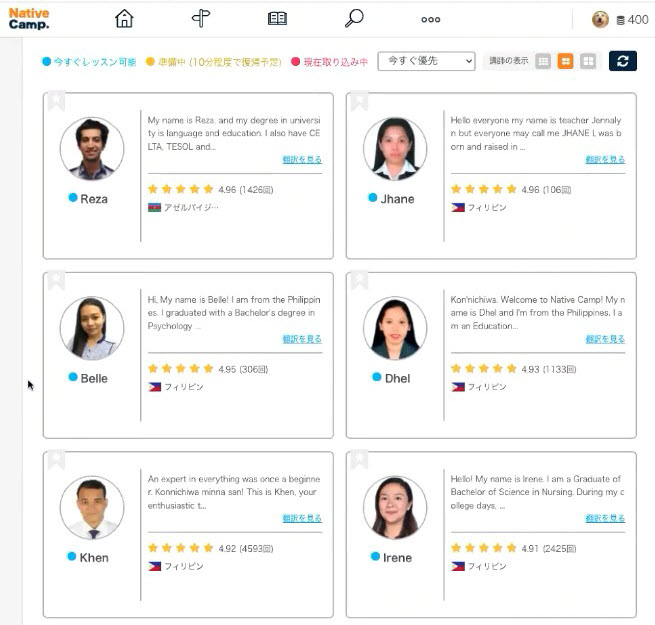
Task: Open the book icon in top navigation
Action: (x=277, y=19)
